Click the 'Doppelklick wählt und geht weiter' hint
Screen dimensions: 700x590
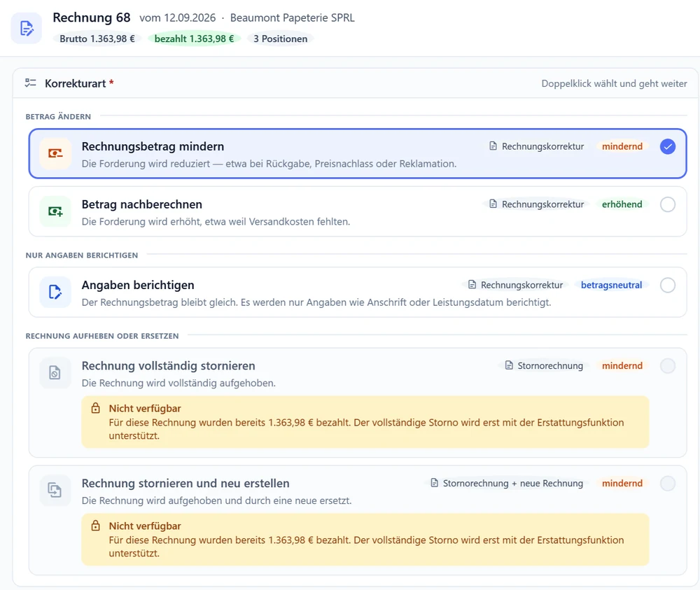615,83
